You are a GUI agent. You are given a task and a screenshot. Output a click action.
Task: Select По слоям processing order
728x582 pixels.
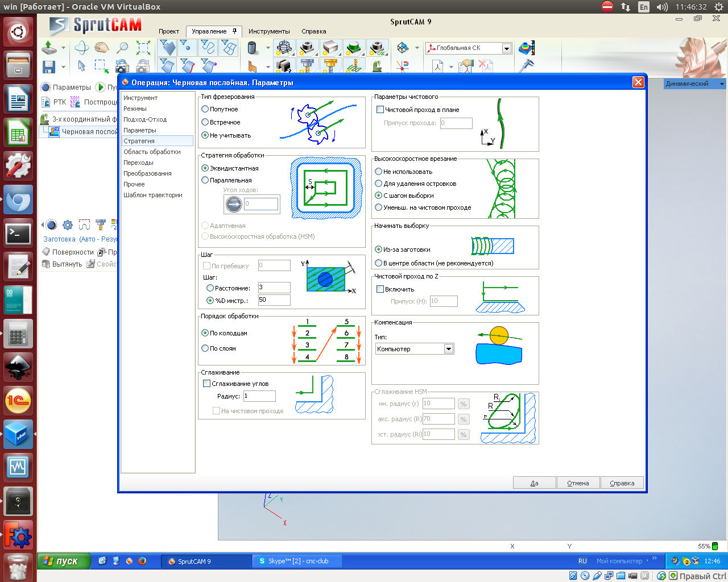click(x=205, y=348)
